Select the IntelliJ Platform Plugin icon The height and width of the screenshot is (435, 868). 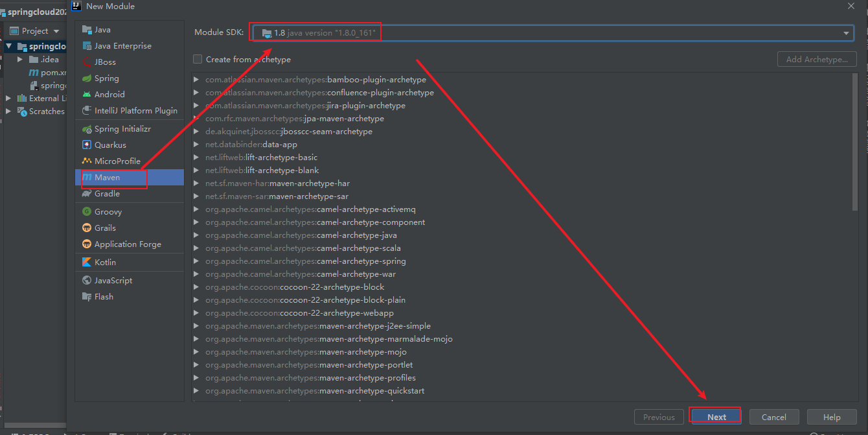pyautogui.click(x=87, y=111)
